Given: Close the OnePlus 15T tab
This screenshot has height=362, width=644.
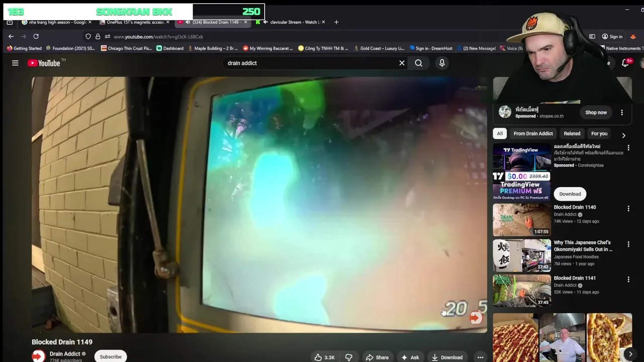Looking at the screenshot, I should pyautogui.click(x=168, y=22).
